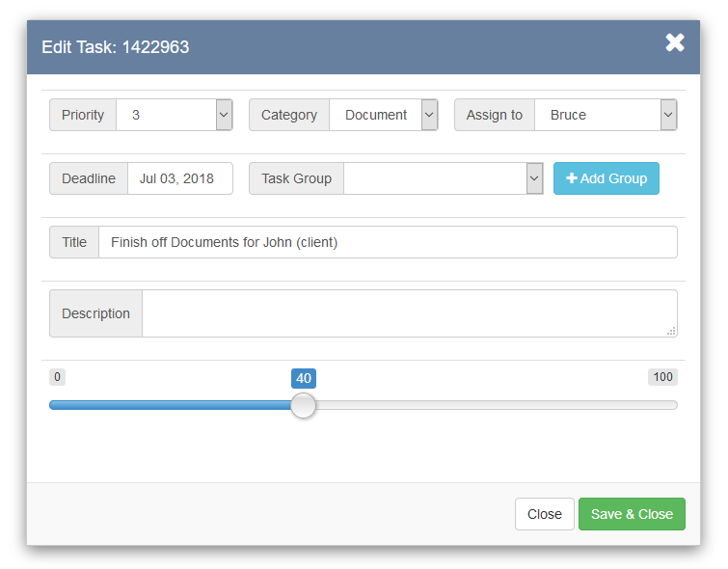The image size is (728, 569).
Task: Click the 100 maximum label
Action: coord(662,377)
